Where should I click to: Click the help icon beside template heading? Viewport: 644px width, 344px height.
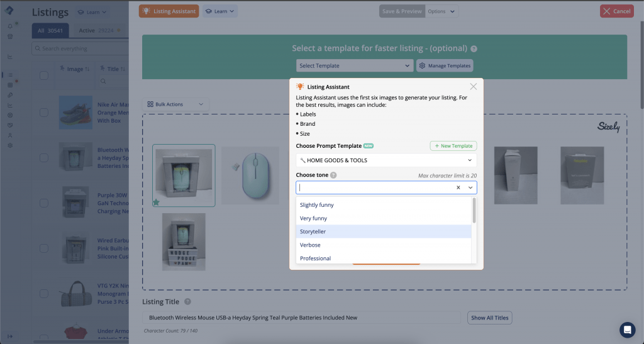(474, 48)
